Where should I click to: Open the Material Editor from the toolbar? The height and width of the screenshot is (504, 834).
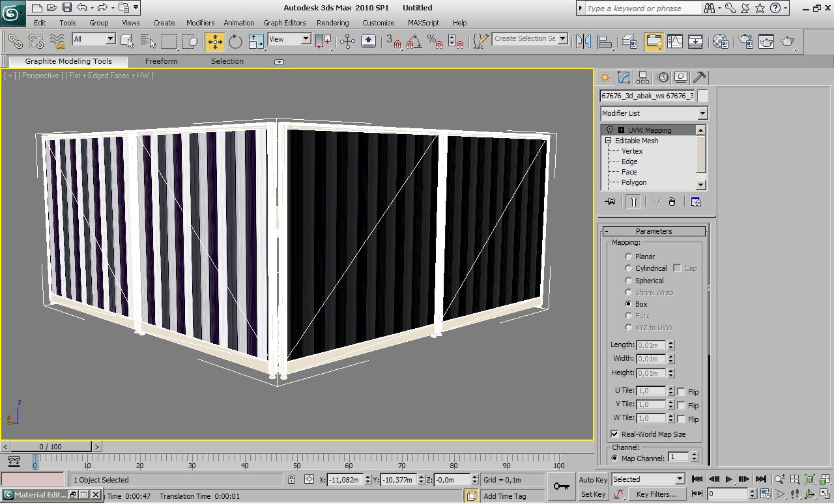tap(720, 42)
